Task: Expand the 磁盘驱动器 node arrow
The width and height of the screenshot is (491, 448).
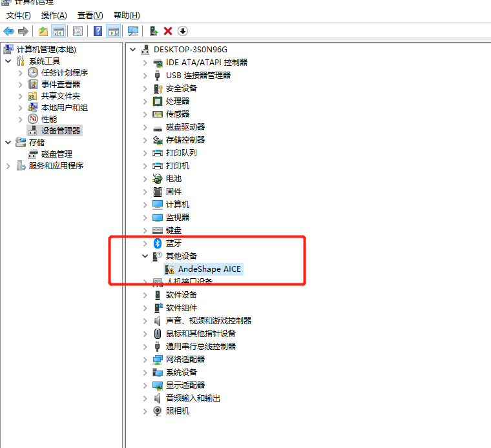Action: tap(145, 127)
